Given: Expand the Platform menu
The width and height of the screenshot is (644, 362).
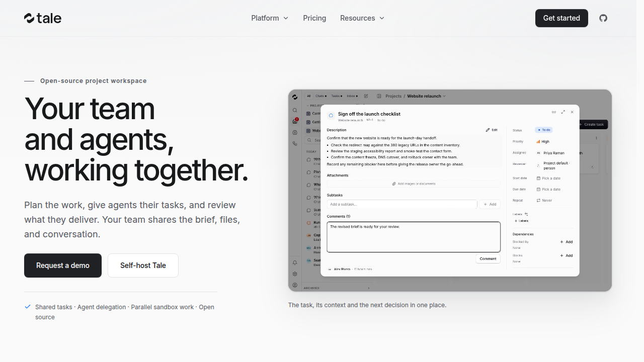Looking at the screenshot, I should click(x=270, y=18).
